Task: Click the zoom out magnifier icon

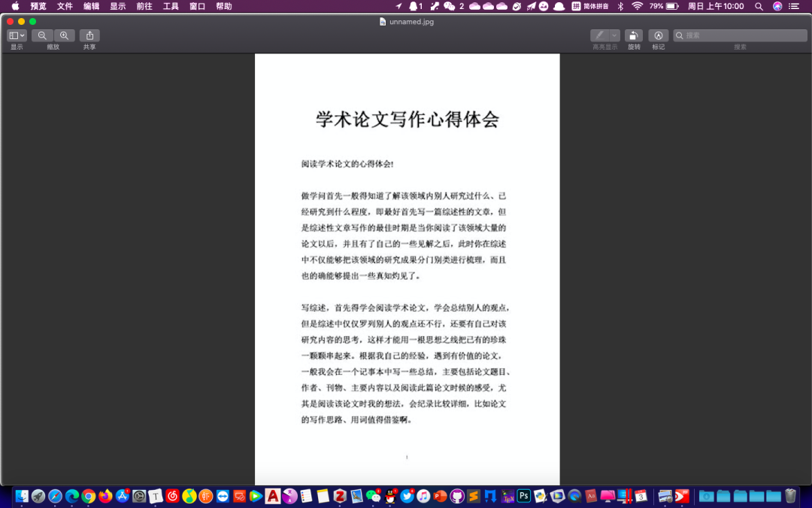Action: click(42, 35)
